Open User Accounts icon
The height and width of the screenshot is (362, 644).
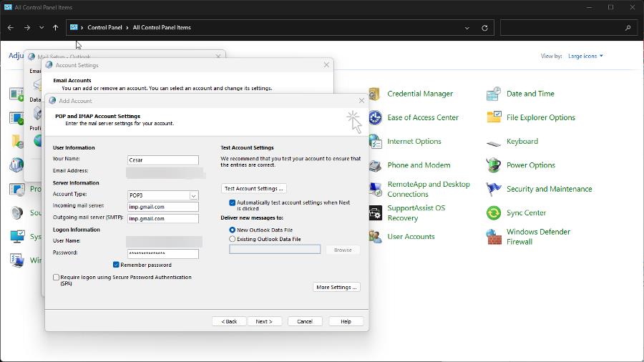(375, 237)
